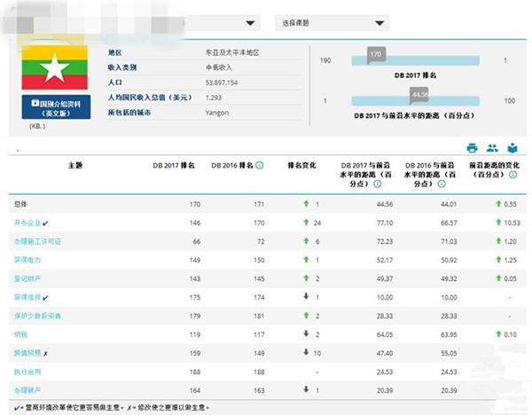Image resolution: width=532 pixels, height=415 pixels.
Task: Open the 登记财产 topic link
Action: click(x=27, y=278)
